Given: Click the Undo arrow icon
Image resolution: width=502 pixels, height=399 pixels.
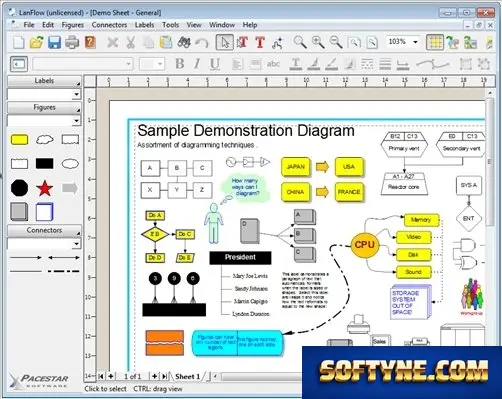Looking at the screenshot, I should pyautogui.click(x=202, y=43).
